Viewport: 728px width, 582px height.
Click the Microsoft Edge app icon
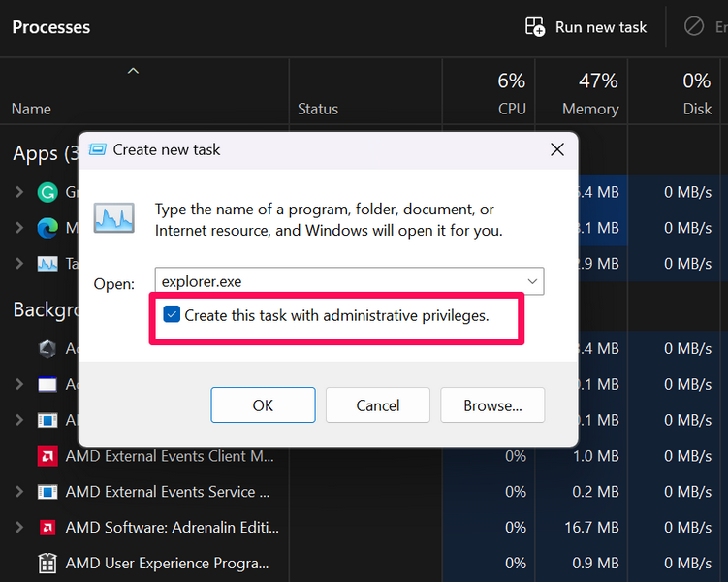[47, 228]
